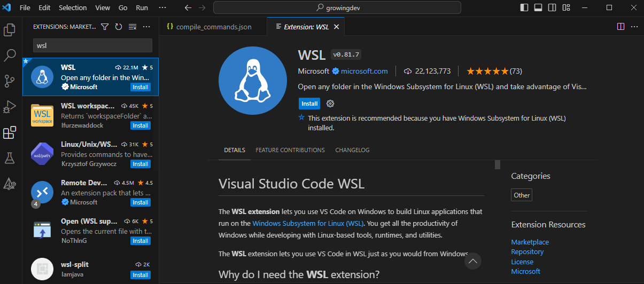Click the VS Code logo icon
Viewport: 644px width, 284px height.
[7, 7]
